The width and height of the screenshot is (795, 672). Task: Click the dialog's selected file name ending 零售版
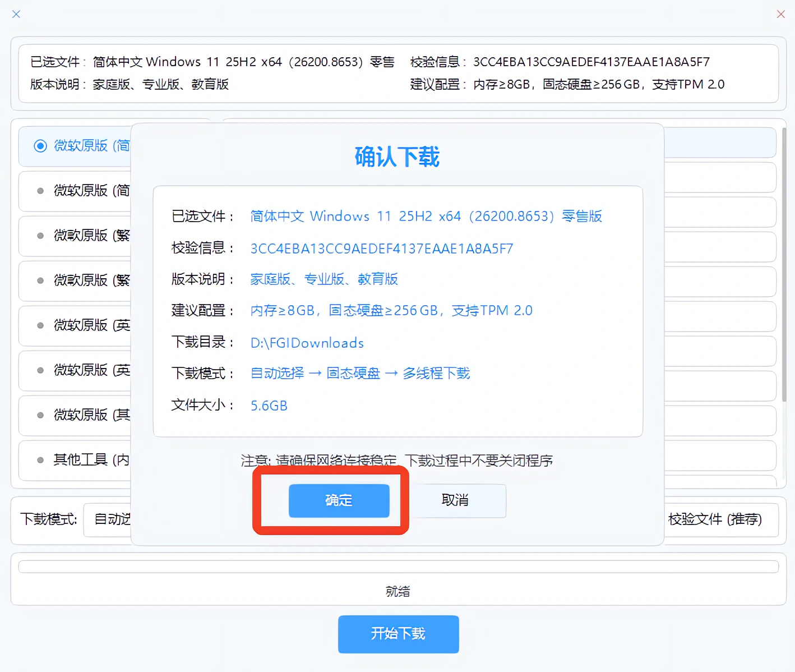426,217
